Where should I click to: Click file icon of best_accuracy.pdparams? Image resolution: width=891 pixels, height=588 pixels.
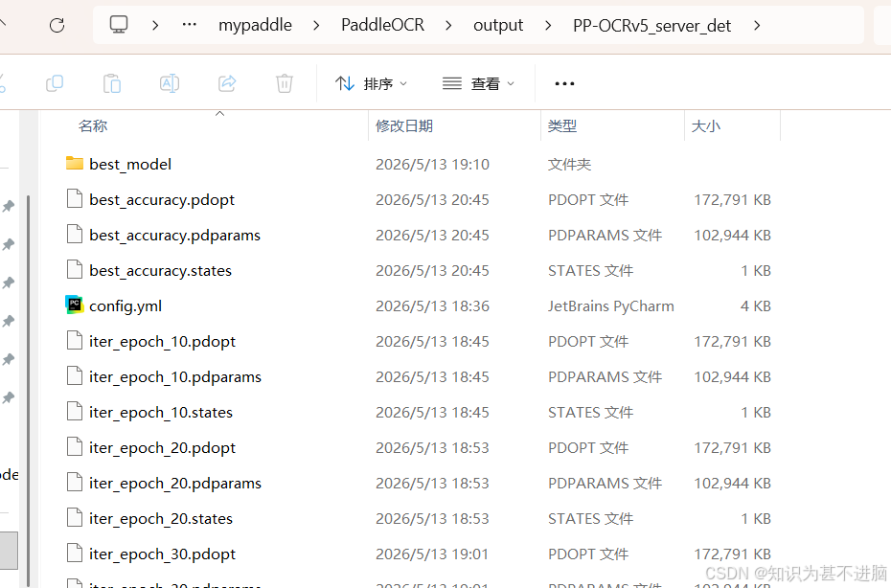click(x=75, y=234)
